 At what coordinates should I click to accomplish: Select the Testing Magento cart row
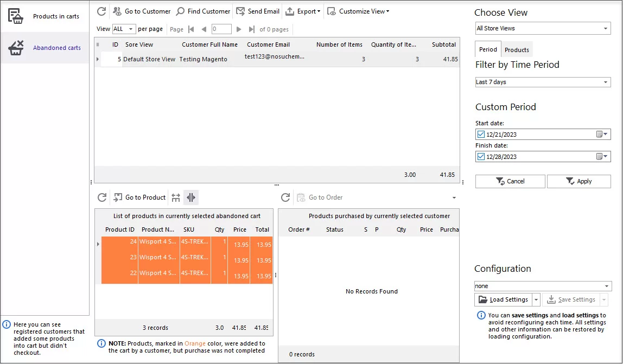(277, 59)
